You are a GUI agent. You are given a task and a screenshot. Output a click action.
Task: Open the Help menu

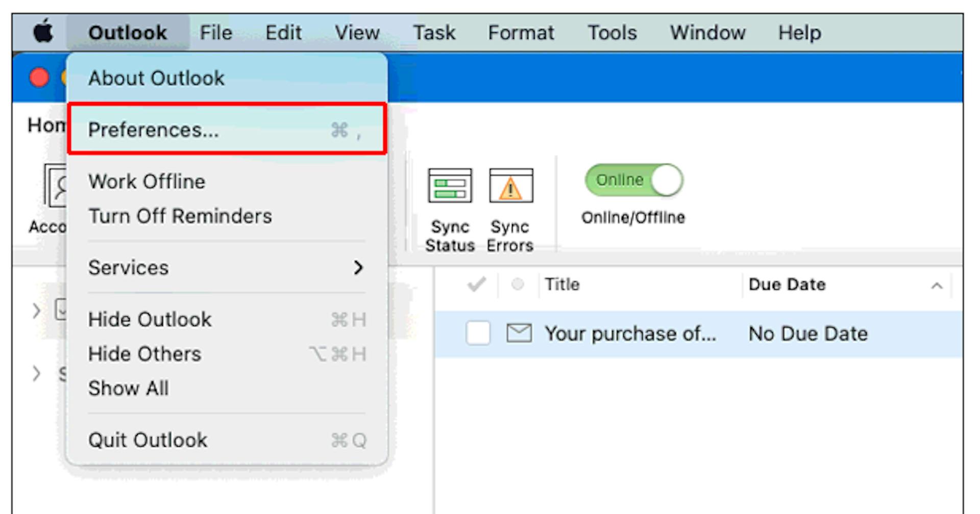[x=799, y=32]
